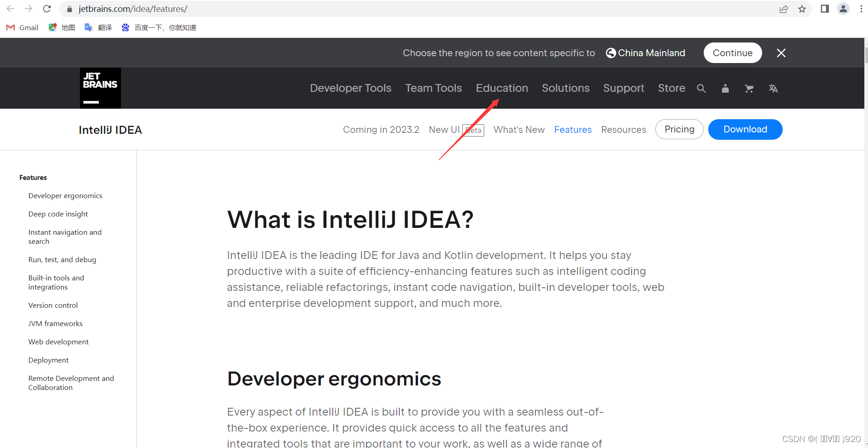Click the browser back arrow
This screenshot has width=868, height=448.
(10, 9)
